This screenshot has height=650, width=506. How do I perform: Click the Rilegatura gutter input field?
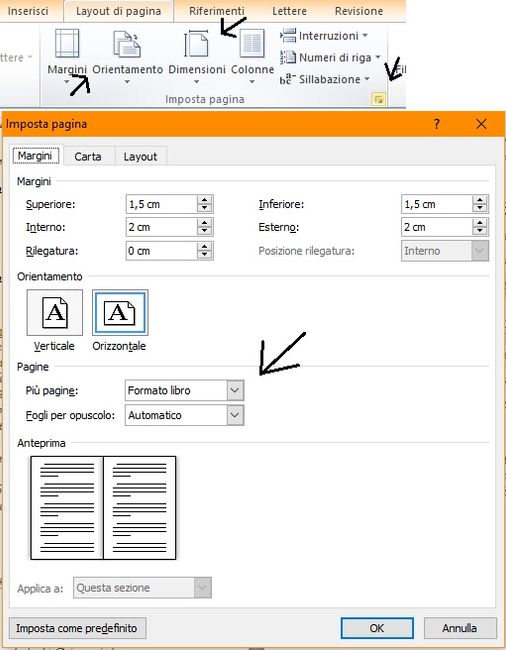[162, 251]
